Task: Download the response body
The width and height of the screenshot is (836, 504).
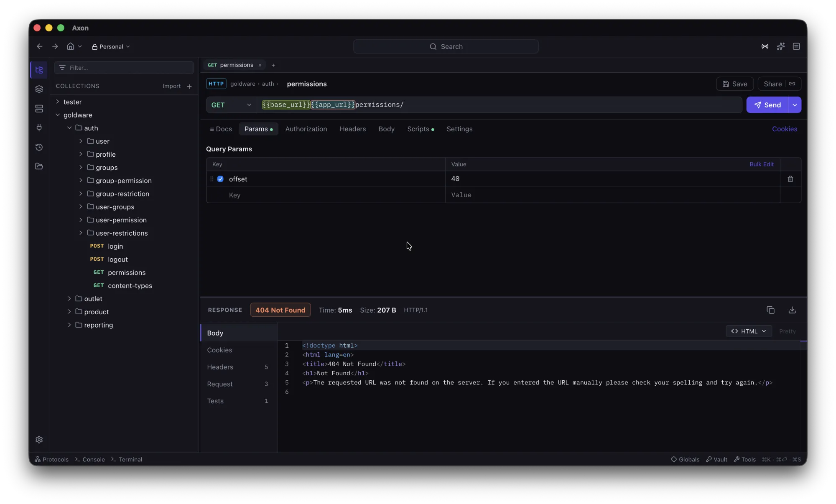Action: (x=792, y=310)
